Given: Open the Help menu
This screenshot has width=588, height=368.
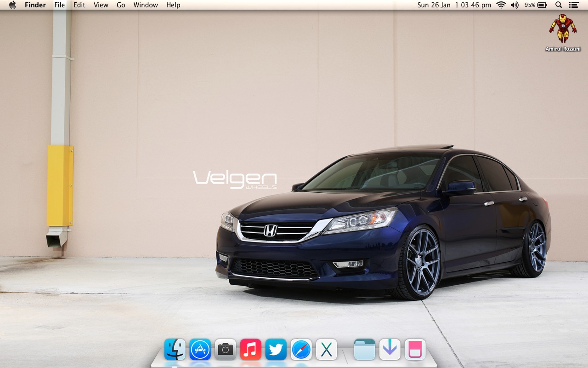Looking at the screenshot, I should pos(173,5).
